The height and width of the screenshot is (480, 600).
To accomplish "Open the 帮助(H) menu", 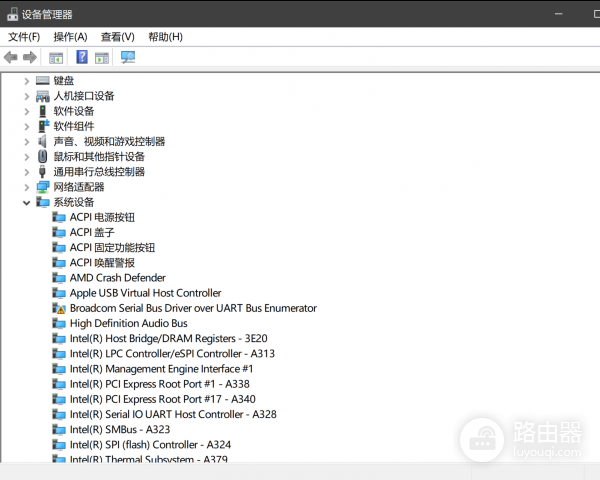I will pyautogui.click(x=165, y=37).
